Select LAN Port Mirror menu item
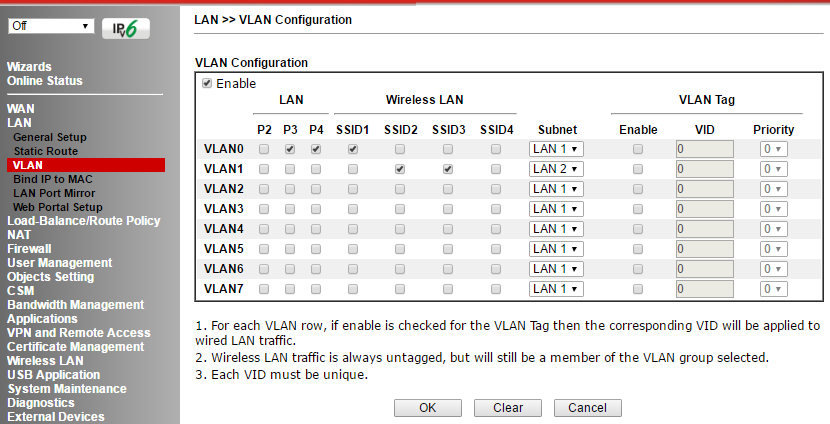 [x=55, y=193]
